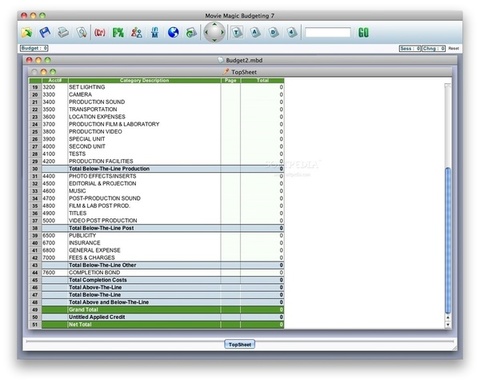This screenshot has height=383, width=480.
Task: Click the blue globe globals icon
Action: pos(173,32)
